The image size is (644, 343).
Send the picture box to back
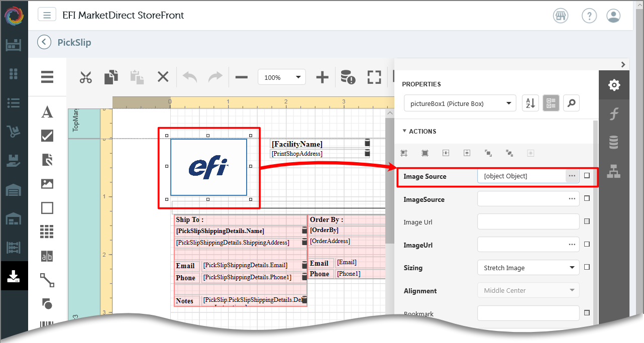pos(509,153)
